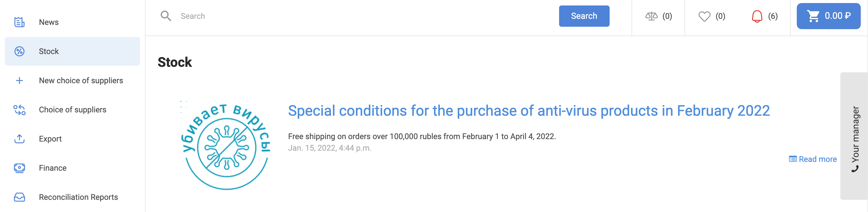Click the News newspaper icon
The width and height of the screenshot is (868, 212).
point(19,22)
